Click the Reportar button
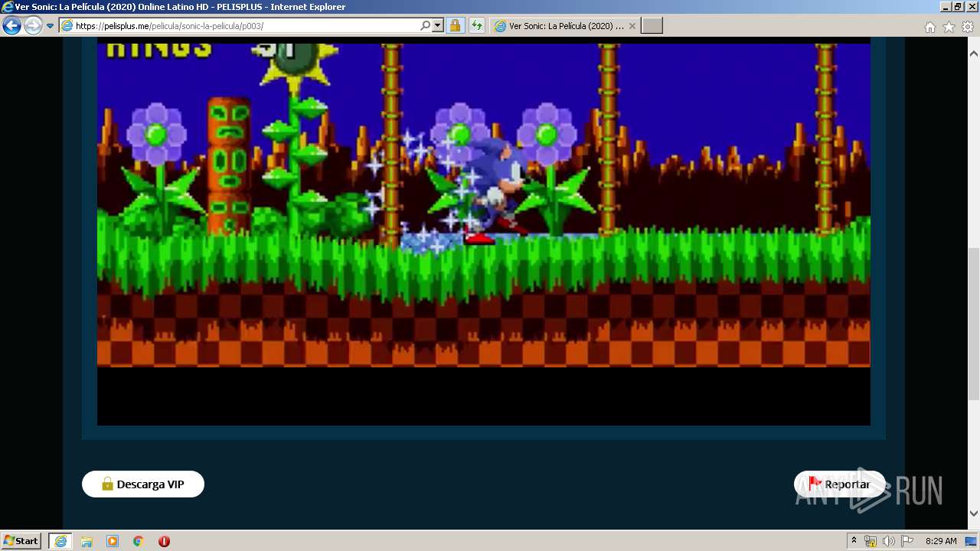The height and width of the screenshot is (551, 980). click(x=839, y=484)
